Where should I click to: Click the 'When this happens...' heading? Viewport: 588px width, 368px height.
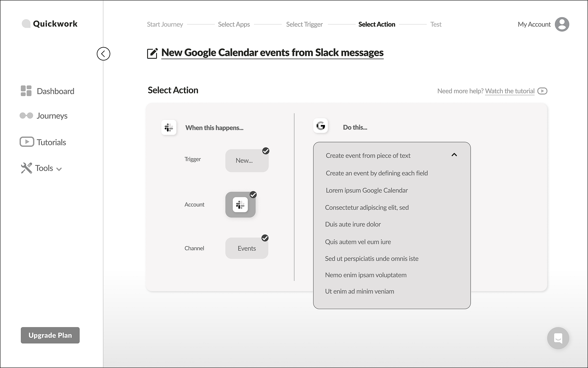(214, 128)
